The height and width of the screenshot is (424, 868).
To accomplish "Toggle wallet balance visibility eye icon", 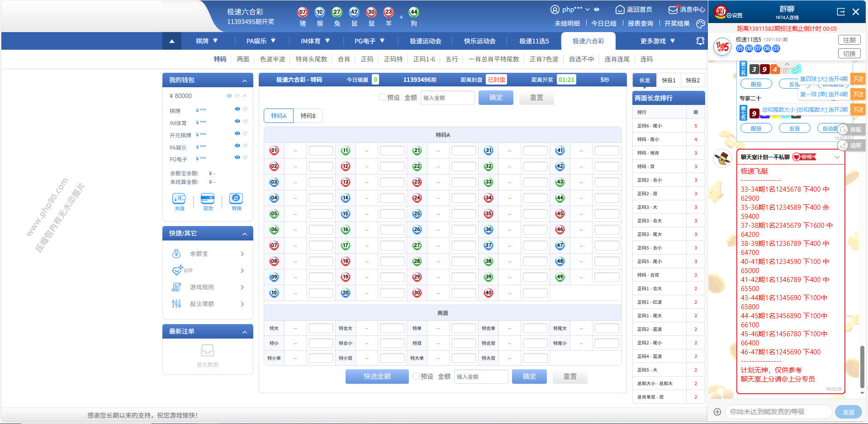I will pyautogui.click(x=229, y=96).
